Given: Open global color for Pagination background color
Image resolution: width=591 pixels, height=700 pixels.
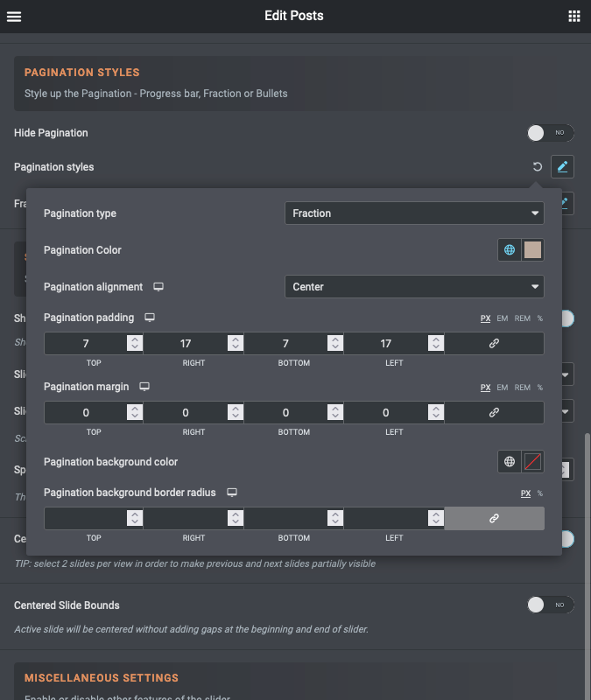Looking at the screenshot, I should click(510, 462).
